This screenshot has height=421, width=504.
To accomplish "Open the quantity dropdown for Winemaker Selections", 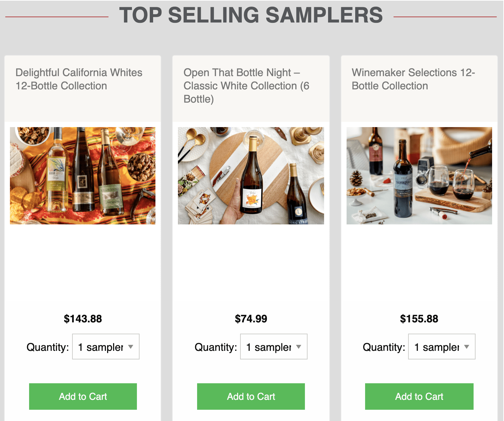I will [x=441, y=347].
